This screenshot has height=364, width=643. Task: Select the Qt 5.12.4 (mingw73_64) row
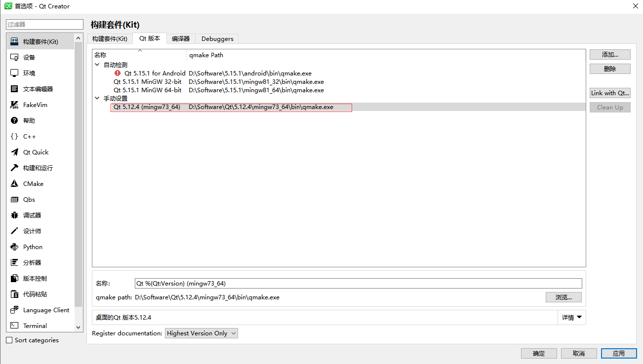[x=339, y=107]
